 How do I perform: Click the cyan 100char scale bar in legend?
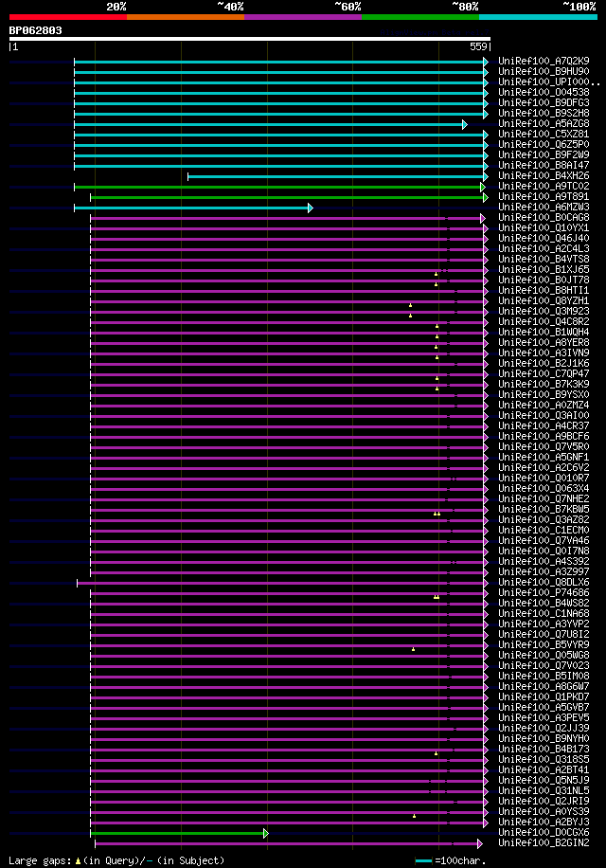tap(423, 860)
